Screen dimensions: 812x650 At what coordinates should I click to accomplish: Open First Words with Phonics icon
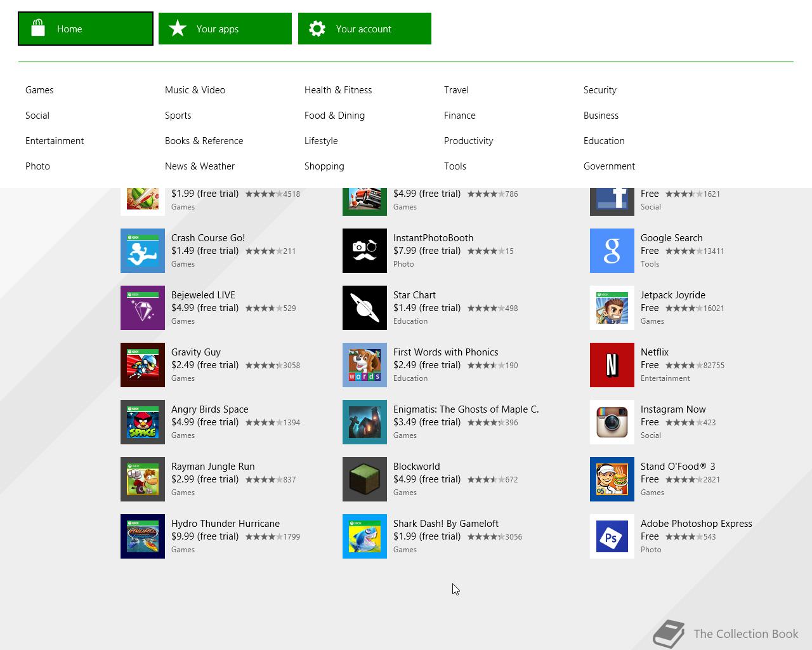pyautogui.click(x=365, y=365)
